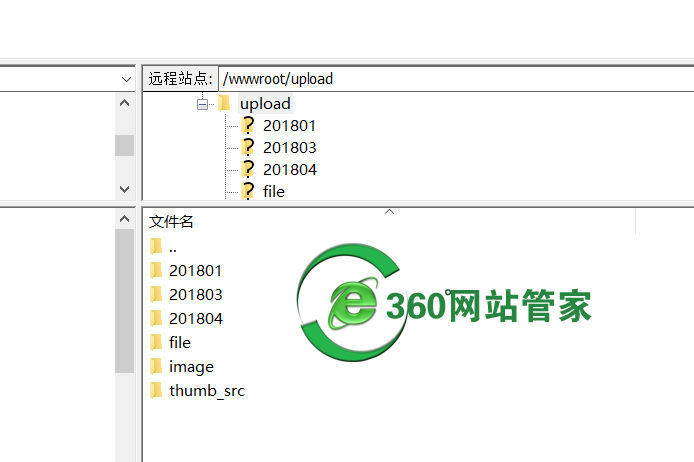
Task: Select the 201801 folder in file list
Action: pyautogui.click(x=195, y=270)
